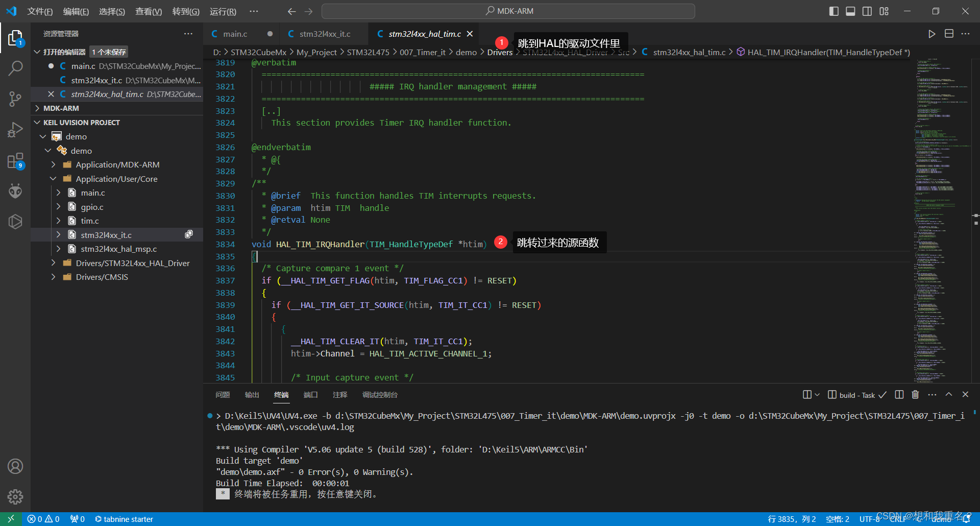The image size is (980, 526).
Task: Open the Source Control view
Action: click(15, 99)
